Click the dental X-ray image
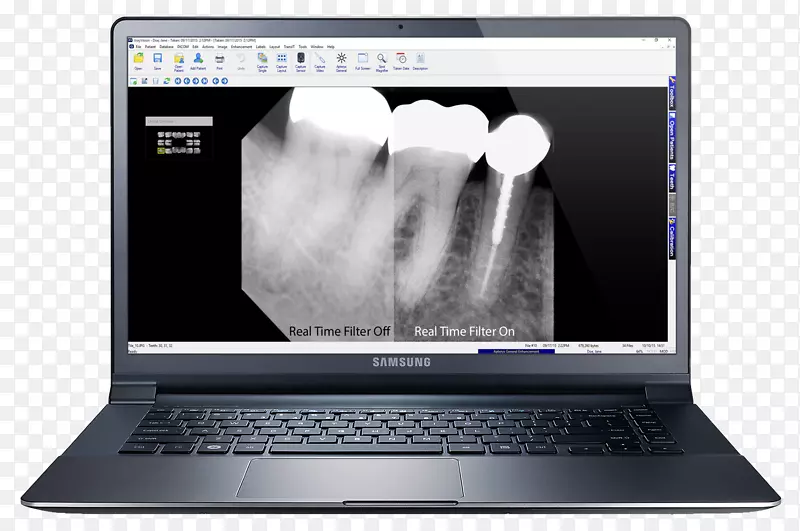Viewport: 800px width, 531px height. pos(397,214)
